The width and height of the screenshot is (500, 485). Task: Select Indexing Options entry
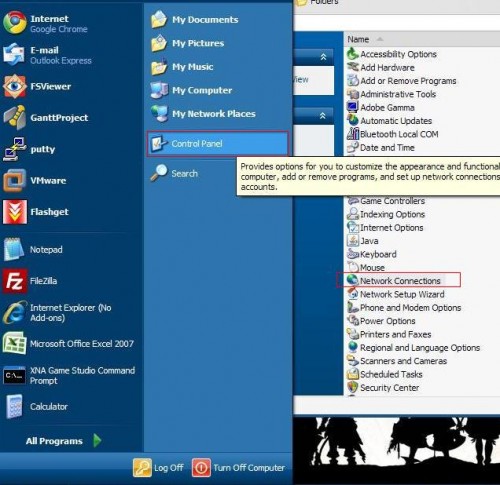(x=386, y=214)
